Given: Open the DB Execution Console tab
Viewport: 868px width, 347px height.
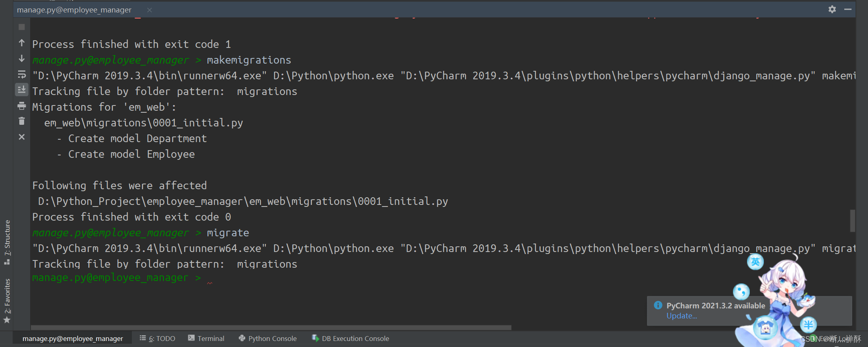Looking at the screenshot, I should coord(351,339).
